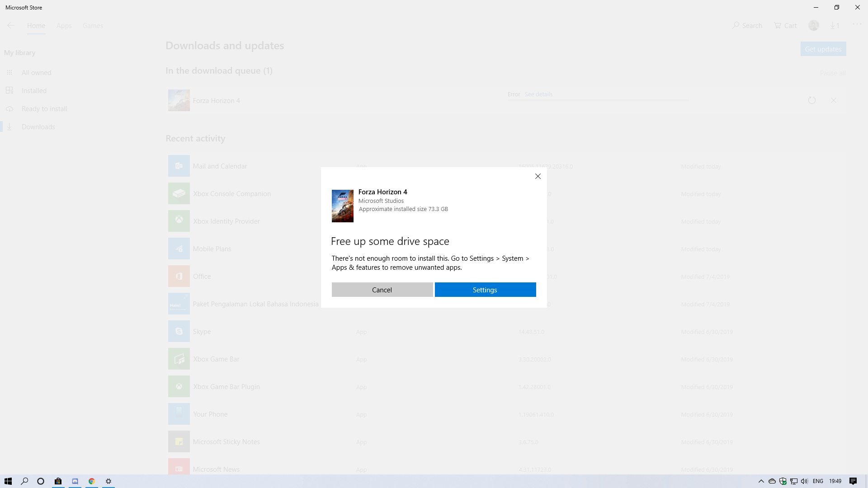Open Cortana circle on taskbar
This screenshot has width=868, height=488.
(x=41, y=481)
